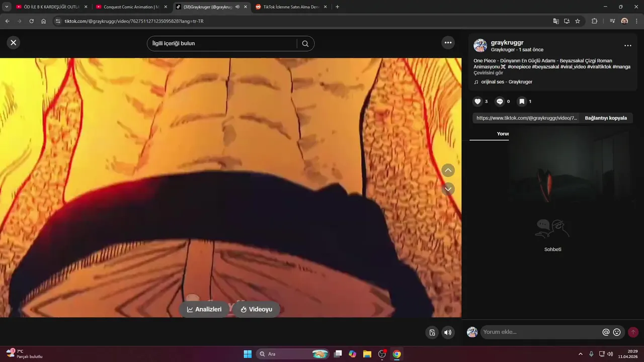This screenshot has width=644, height=362.
Task: Open graykruggr profile avatar
Action: [x=480, y=46]
